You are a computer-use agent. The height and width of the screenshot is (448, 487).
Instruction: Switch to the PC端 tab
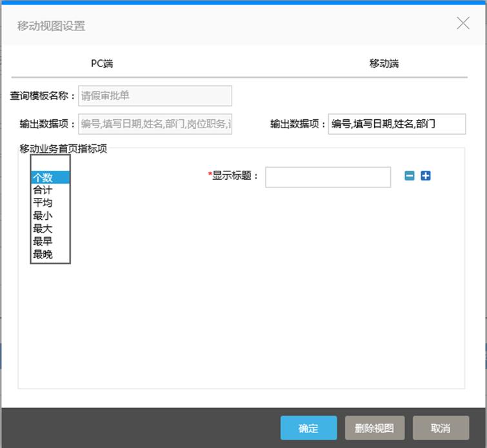click(x=102, y=63)
